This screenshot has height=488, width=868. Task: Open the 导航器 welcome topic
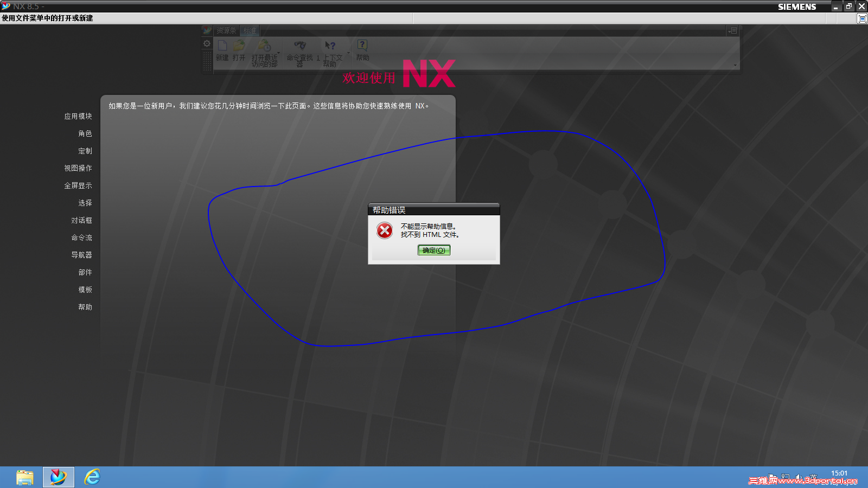(82, 255)
